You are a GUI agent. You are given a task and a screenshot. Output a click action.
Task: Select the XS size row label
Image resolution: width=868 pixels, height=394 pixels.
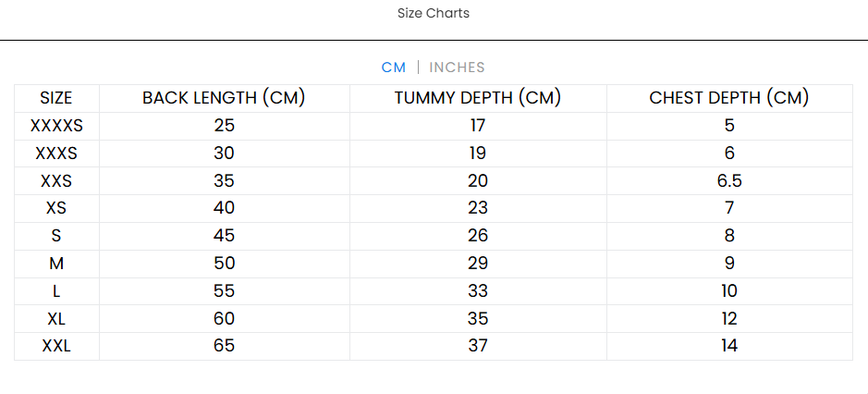pyautogui.click(x=56, y=208)
